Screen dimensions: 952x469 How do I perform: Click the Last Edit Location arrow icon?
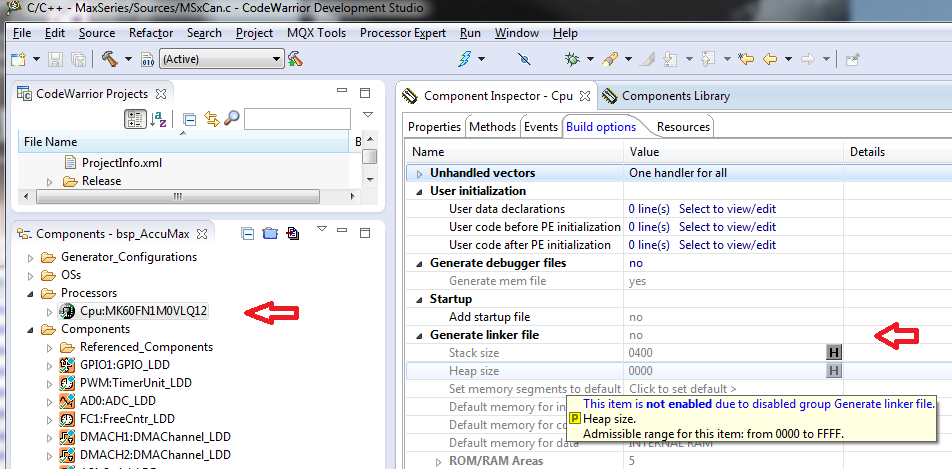(x=746, y=59)
